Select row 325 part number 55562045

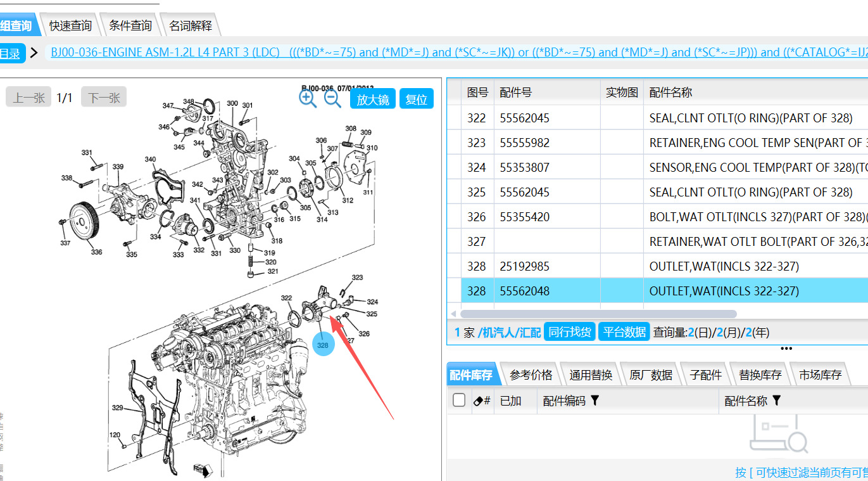(525, 192)
